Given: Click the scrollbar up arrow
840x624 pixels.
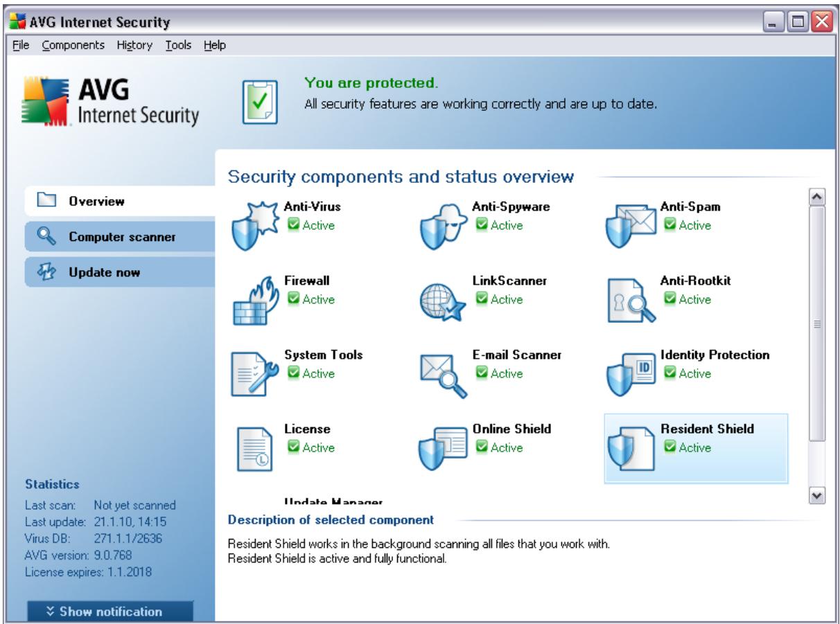Looking at the screenshot, I should point(818,197).
